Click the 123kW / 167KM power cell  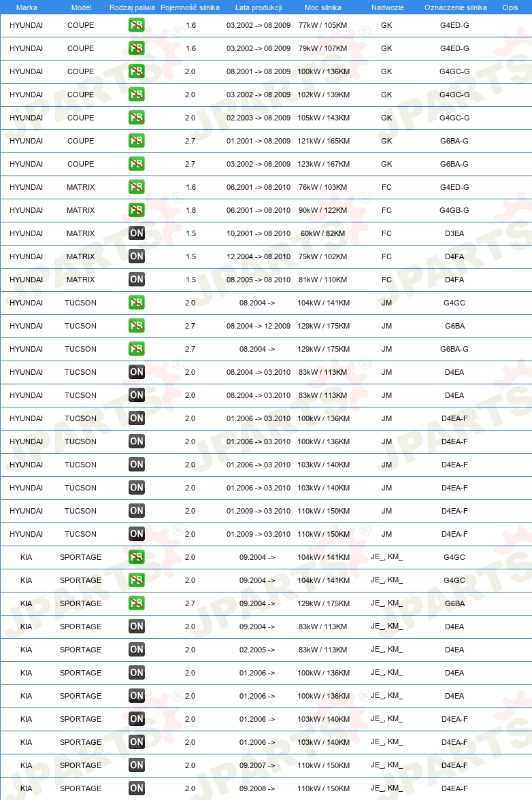[323, 164]
